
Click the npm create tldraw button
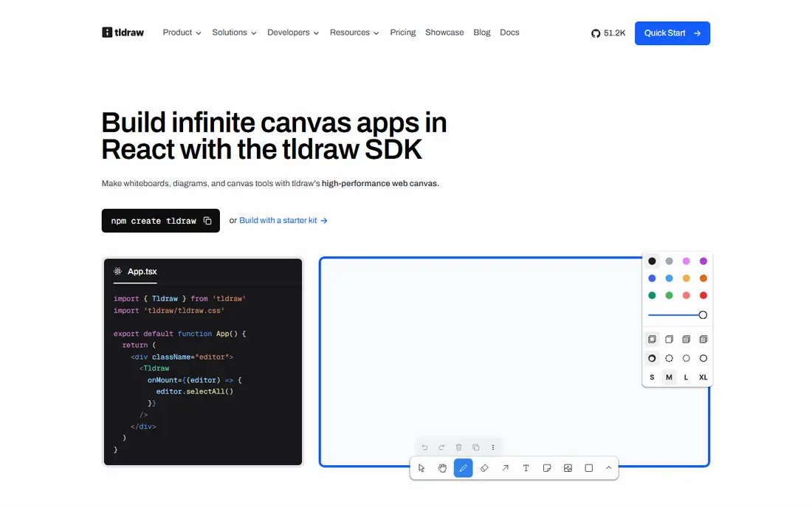coord(160,221)
